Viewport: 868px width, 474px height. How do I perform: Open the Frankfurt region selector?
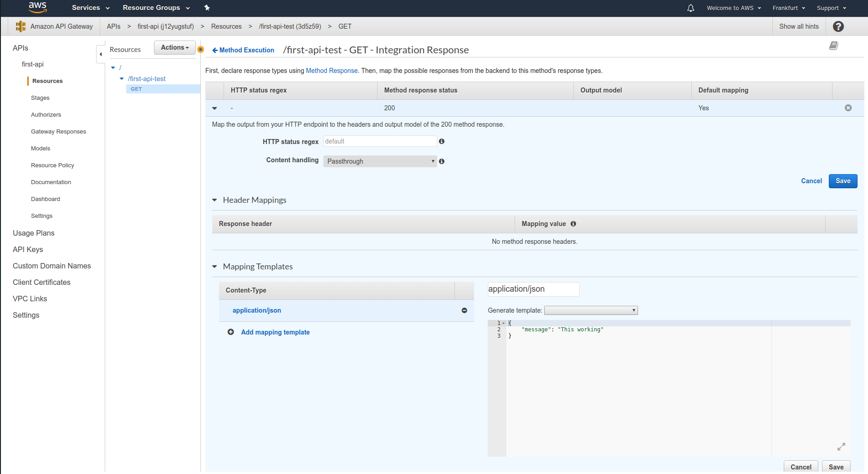click(x=789, y=8)
